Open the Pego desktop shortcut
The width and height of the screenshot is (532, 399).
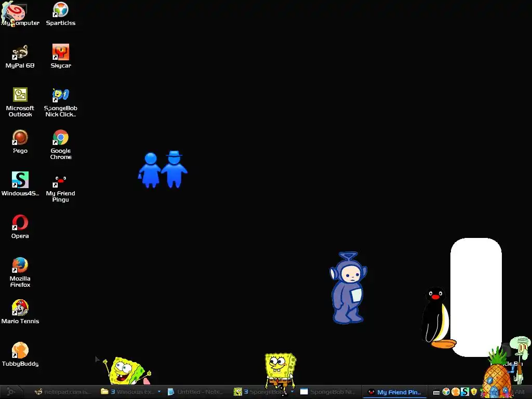[20, 142]
